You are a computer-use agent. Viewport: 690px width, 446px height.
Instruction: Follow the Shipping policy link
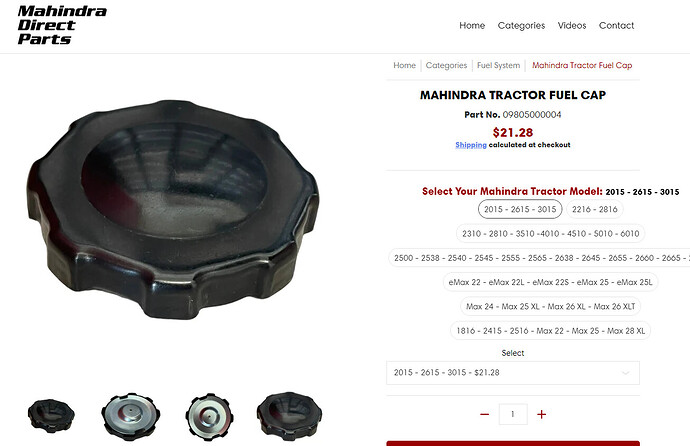coord(471,145)
